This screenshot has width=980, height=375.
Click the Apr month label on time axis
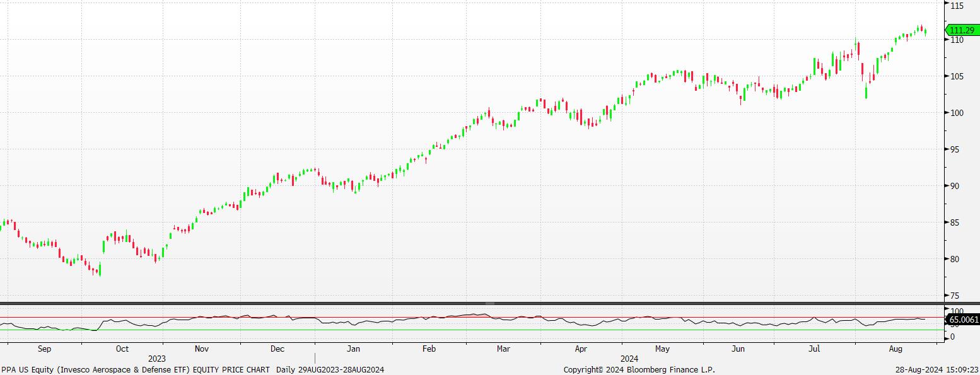[581, 349]
